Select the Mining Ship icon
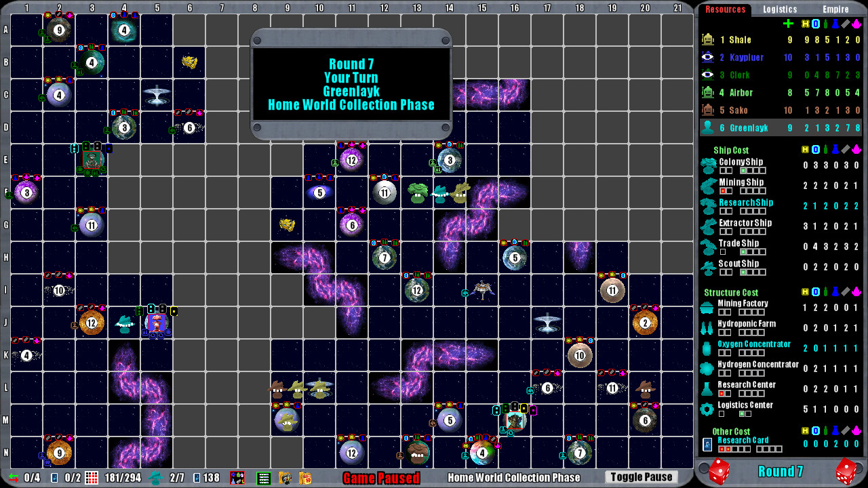 point(710,185)
